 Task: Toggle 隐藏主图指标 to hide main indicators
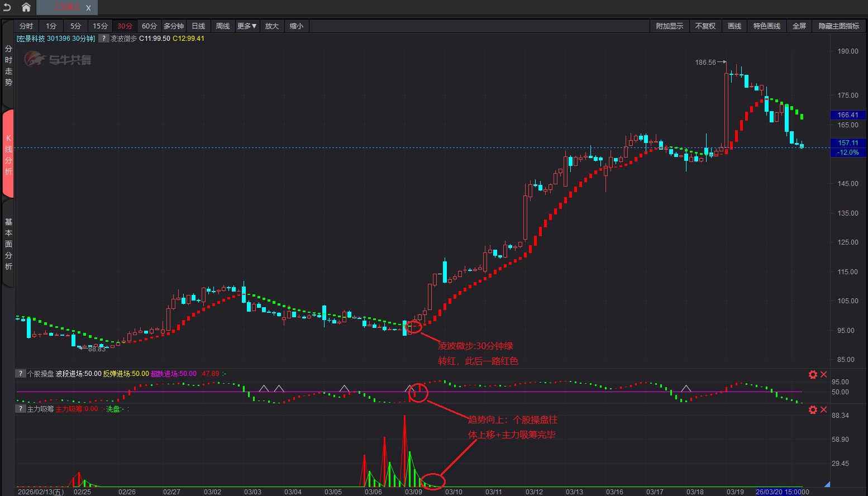tap(839, 26)
